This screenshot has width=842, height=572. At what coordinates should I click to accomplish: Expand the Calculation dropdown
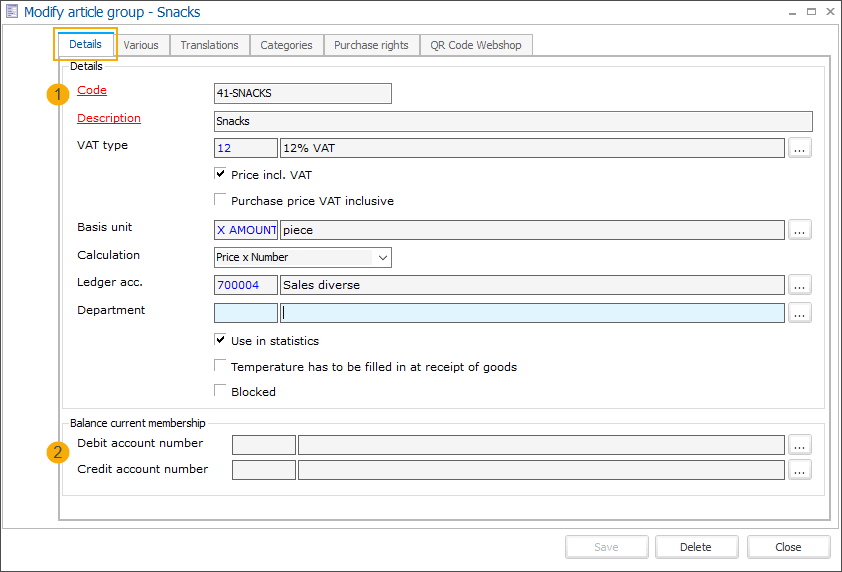tap(381, 257)
